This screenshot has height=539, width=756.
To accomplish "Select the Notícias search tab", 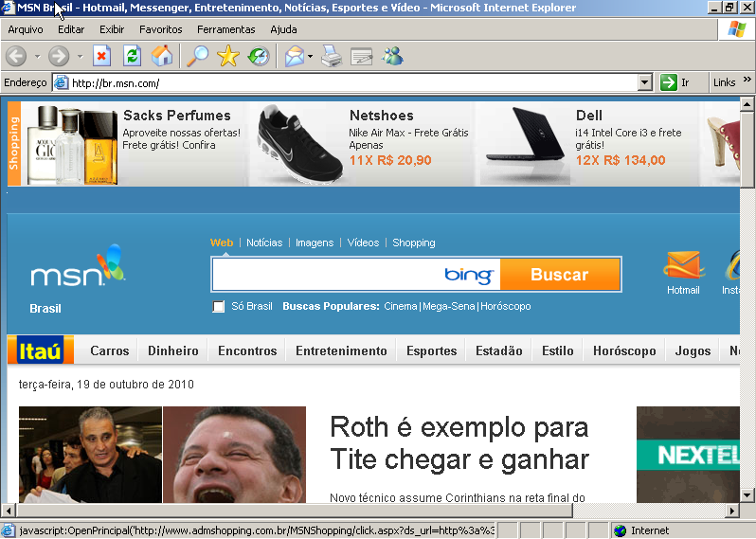I will tap(264, 243).
